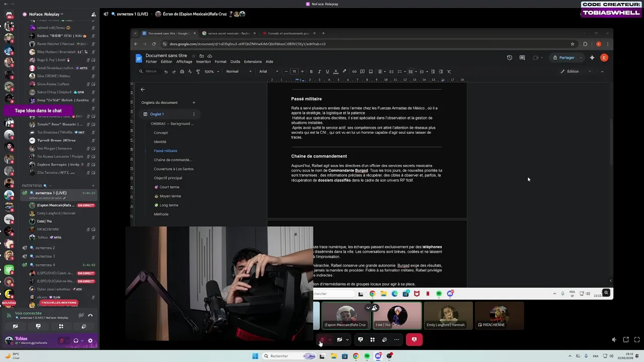This screenshot has width=644, height=362.
Task: Open Onglet 1 options three-dot menu
Action: point(194,114)
